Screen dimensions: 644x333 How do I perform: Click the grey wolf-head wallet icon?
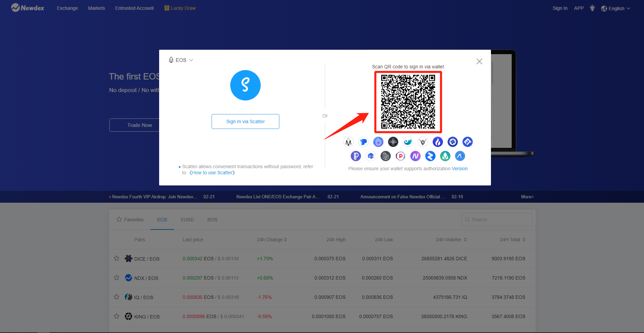(x=423, y=142)
